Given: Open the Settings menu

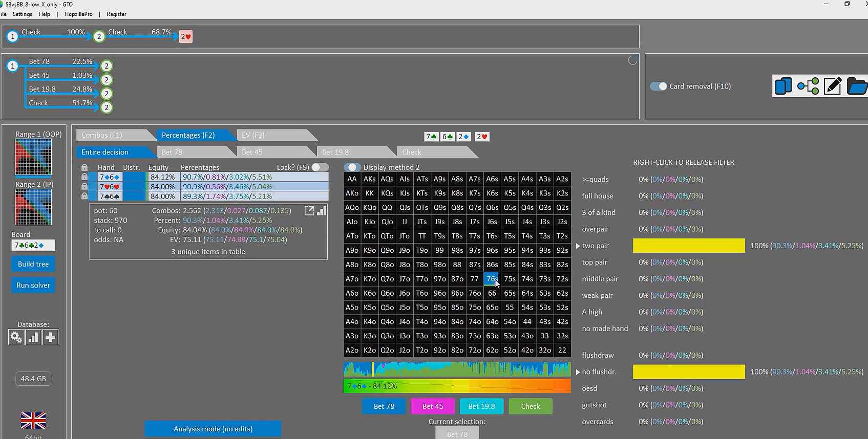Looking at the screenshot, I should coord(23,14).
